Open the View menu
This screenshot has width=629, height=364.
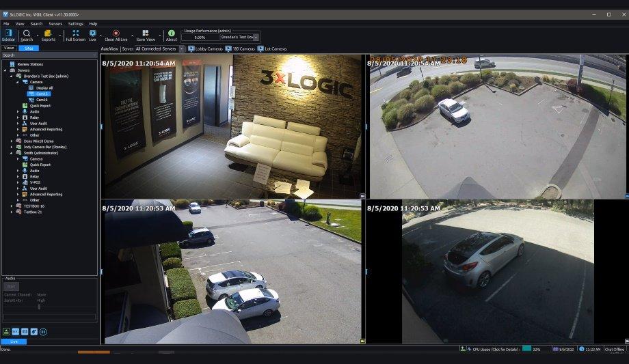[x=20, y=24]
